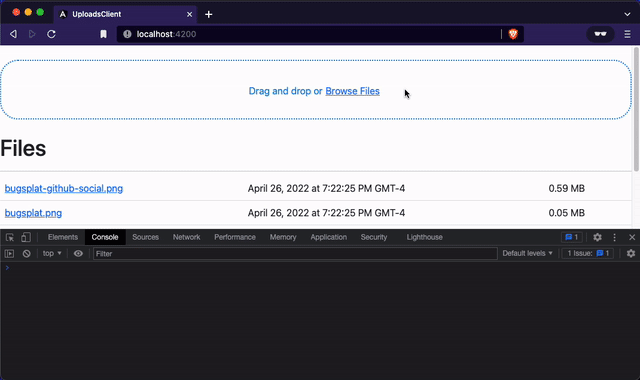Open console settings gear

tap(631, 253)
